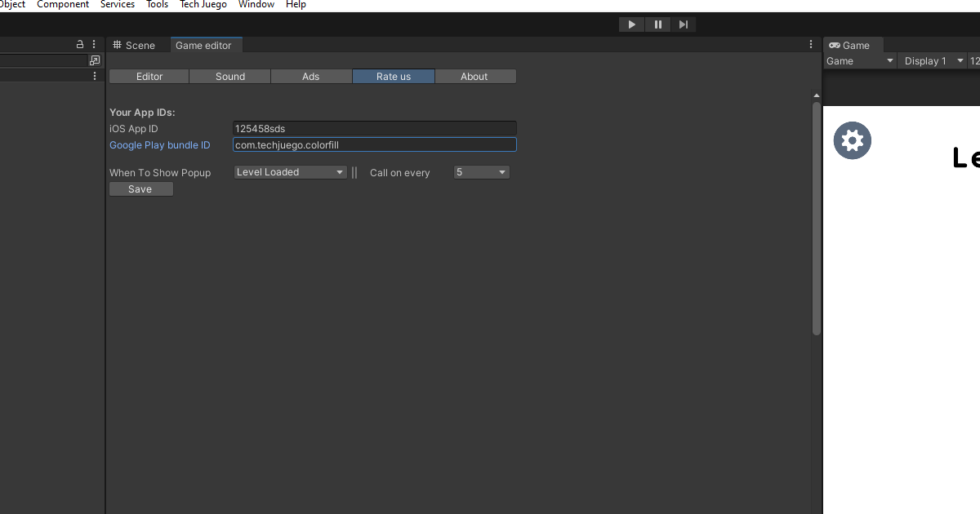Open the left panel's three-dot options menu
980x514 pixels.
click(x=94, y=44)
